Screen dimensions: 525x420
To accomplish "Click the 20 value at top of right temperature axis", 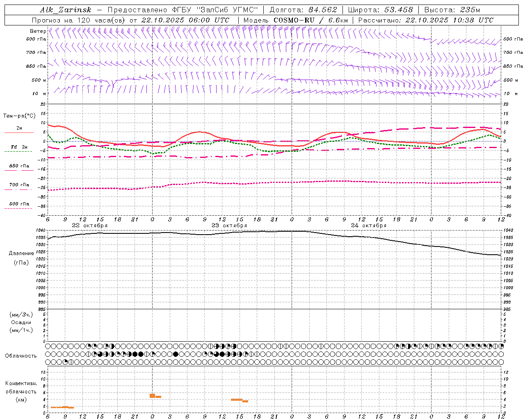I will (506, 104).
